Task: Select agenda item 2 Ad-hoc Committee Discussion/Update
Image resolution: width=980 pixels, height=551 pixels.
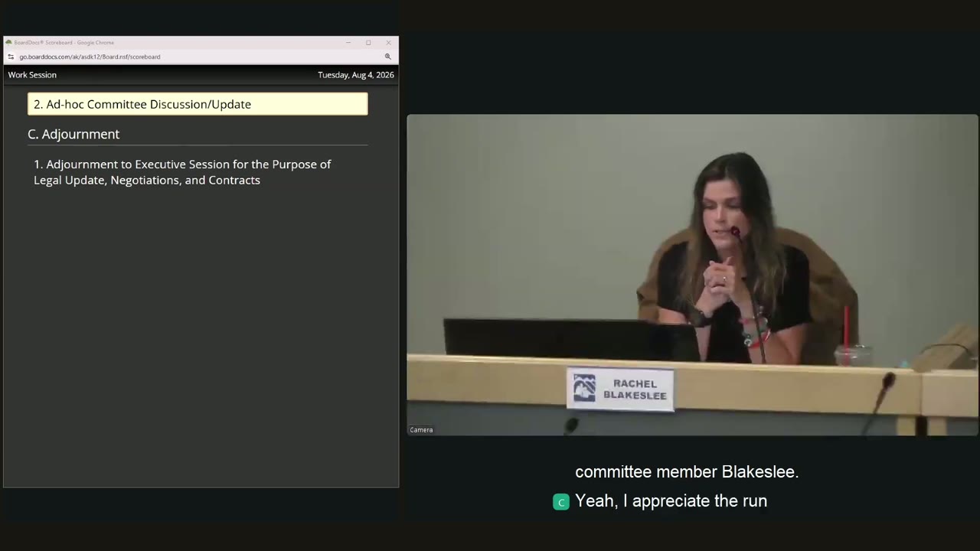Action: 198,104
